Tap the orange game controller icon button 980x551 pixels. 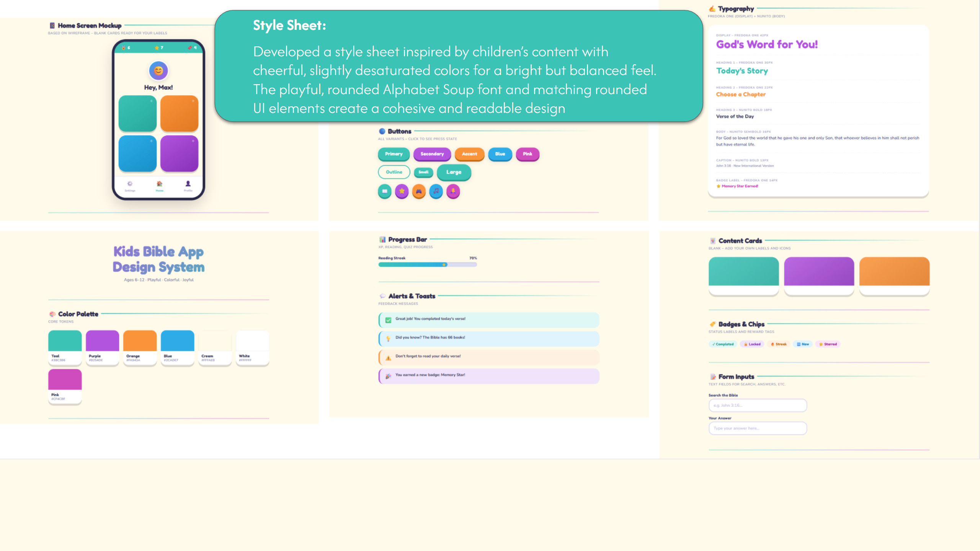point(419,192)
